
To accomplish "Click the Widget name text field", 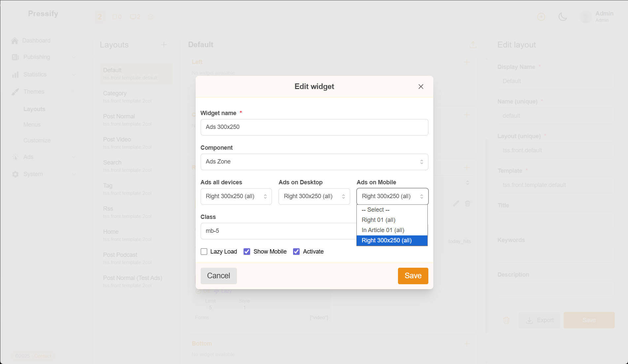I will pos(314,127).
